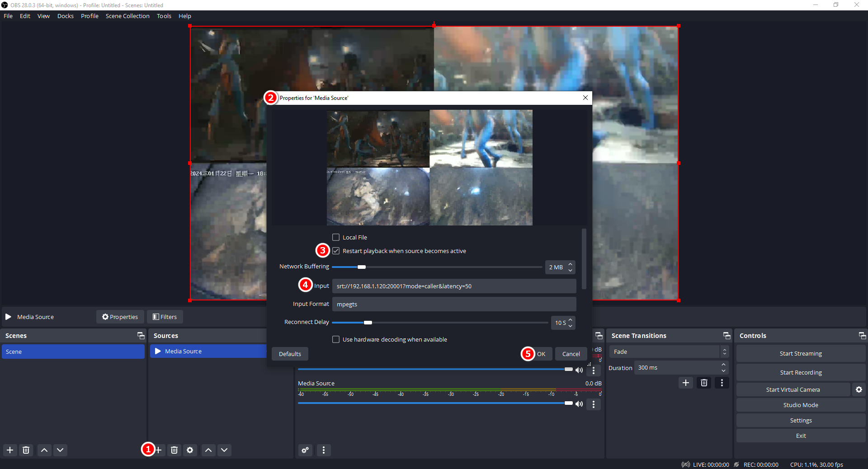Open audio mixer menu three-dot icon
This screenshot has height=469, width=868.
coord(324,450)
